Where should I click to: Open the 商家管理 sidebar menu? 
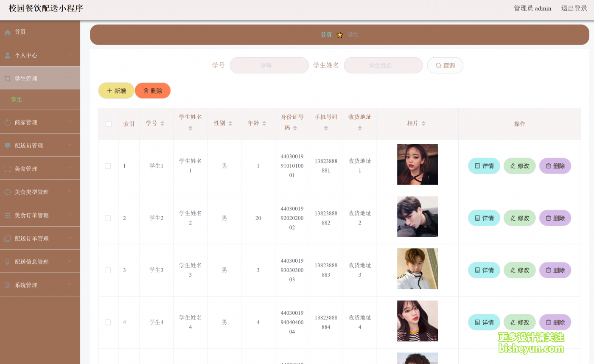(x=40, y=122)
